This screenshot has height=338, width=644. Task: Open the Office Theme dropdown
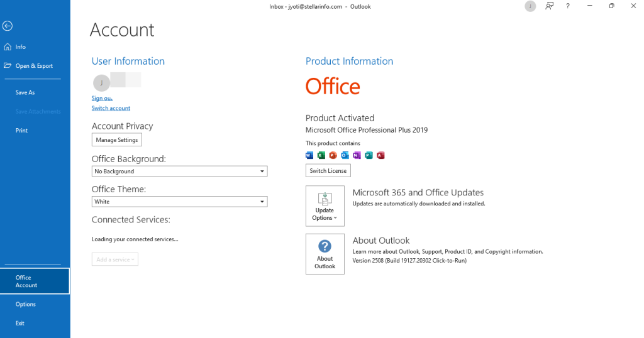pyautogui.click(x=179, y=202)
